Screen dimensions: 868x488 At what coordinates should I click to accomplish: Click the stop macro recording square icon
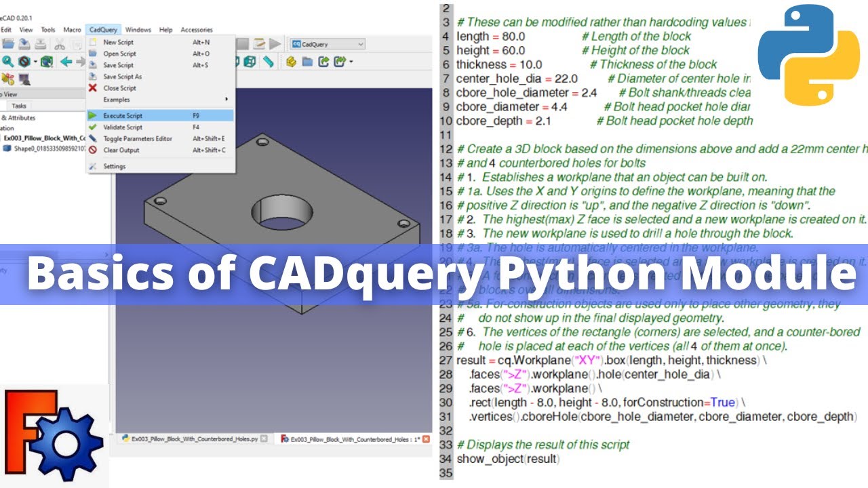(x=244, y=44)
